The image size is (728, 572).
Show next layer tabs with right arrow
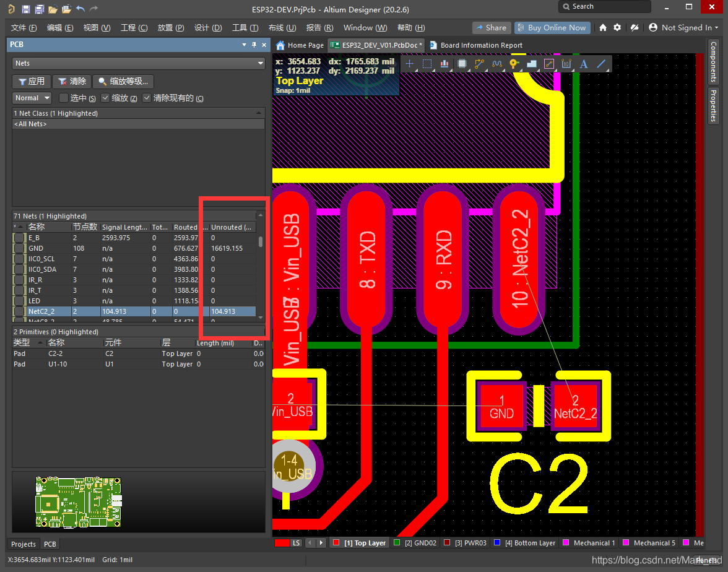click(x=321, y=542)
